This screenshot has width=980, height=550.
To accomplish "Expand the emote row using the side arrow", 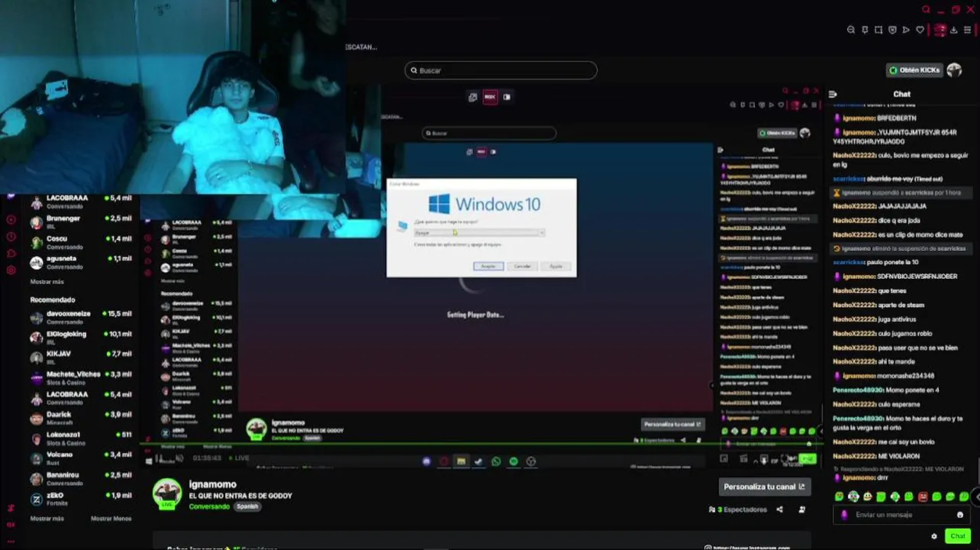I will coord(977,497).
